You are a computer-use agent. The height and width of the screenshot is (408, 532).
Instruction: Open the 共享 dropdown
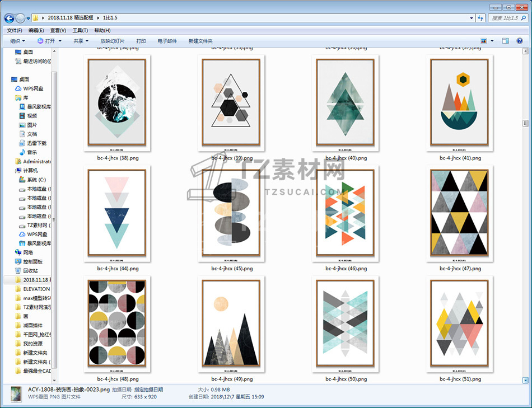tap(81, 41)
